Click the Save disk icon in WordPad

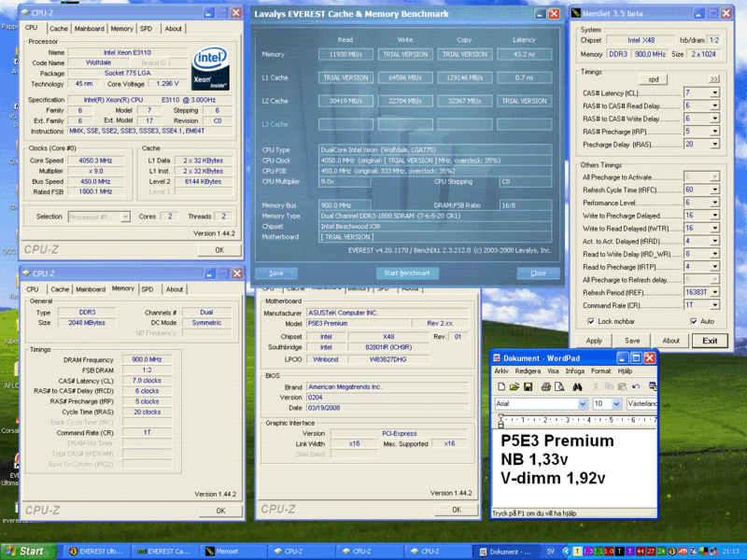(529, 386)
